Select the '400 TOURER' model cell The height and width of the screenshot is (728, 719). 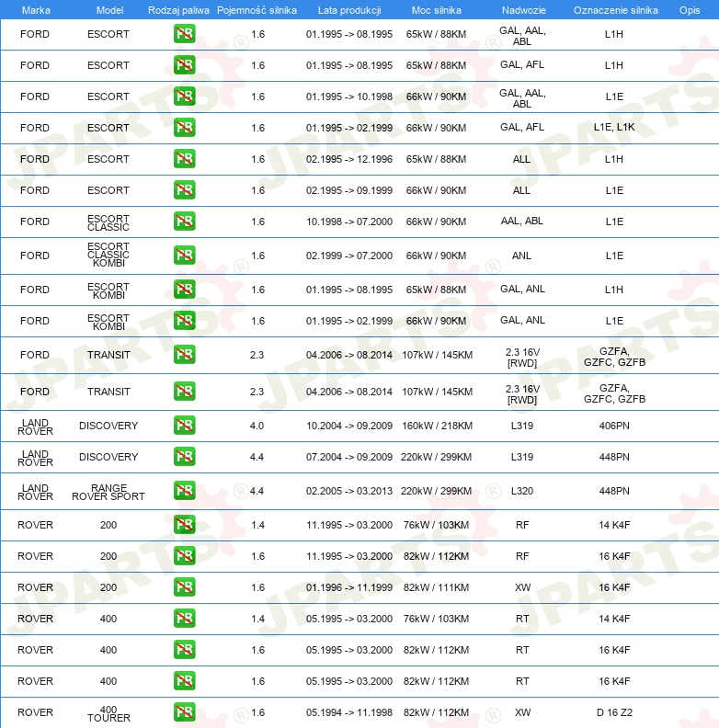click(108, 713)
